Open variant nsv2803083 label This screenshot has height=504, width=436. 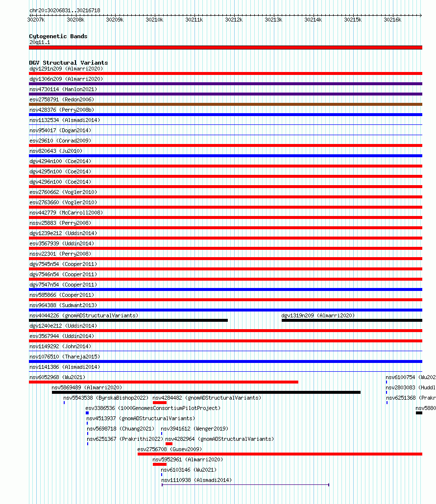[411, 387]
